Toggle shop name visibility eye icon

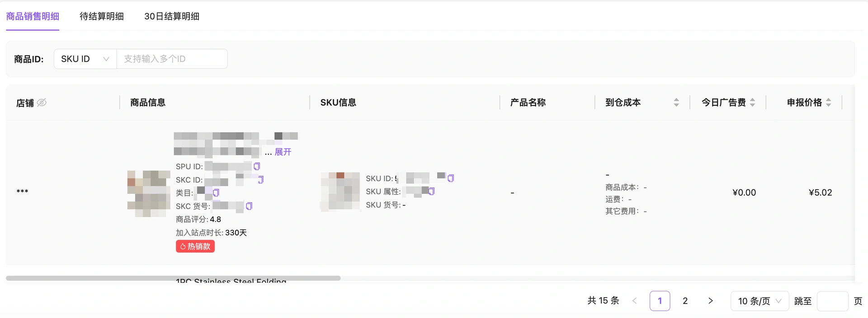42,103
